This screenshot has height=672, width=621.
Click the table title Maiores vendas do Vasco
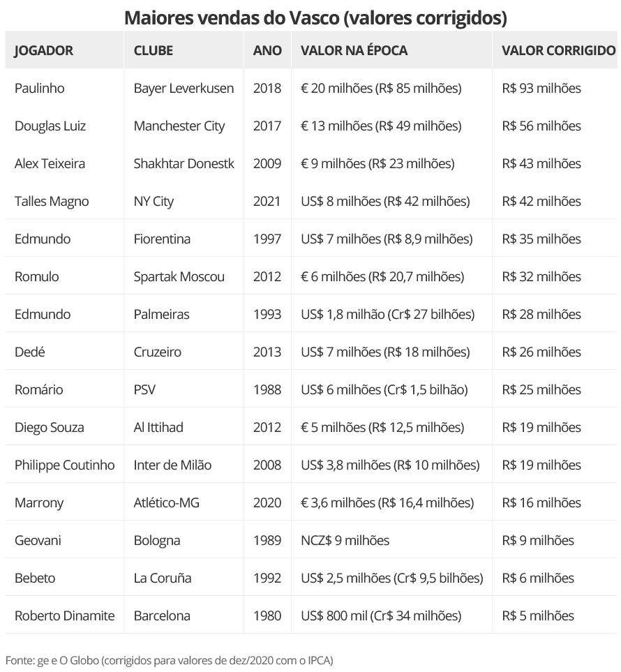[x=315, y=17]
